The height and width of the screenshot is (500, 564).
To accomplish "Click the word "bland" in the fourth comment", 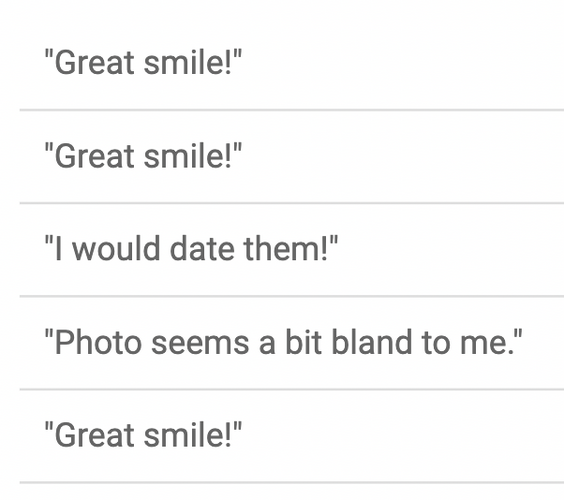I will [371, 342].
